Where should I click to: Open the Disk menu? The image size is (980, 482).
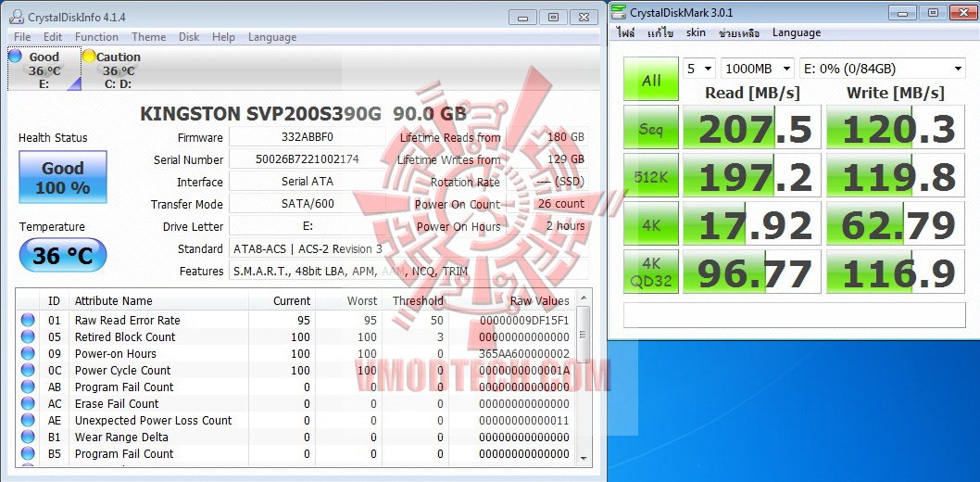[189, 37]
